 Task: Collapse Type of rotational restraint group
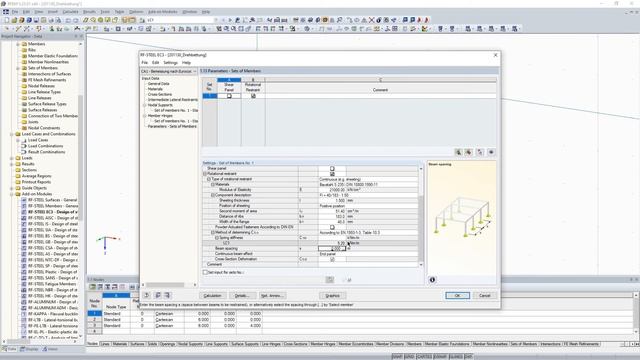pos(209,179)
